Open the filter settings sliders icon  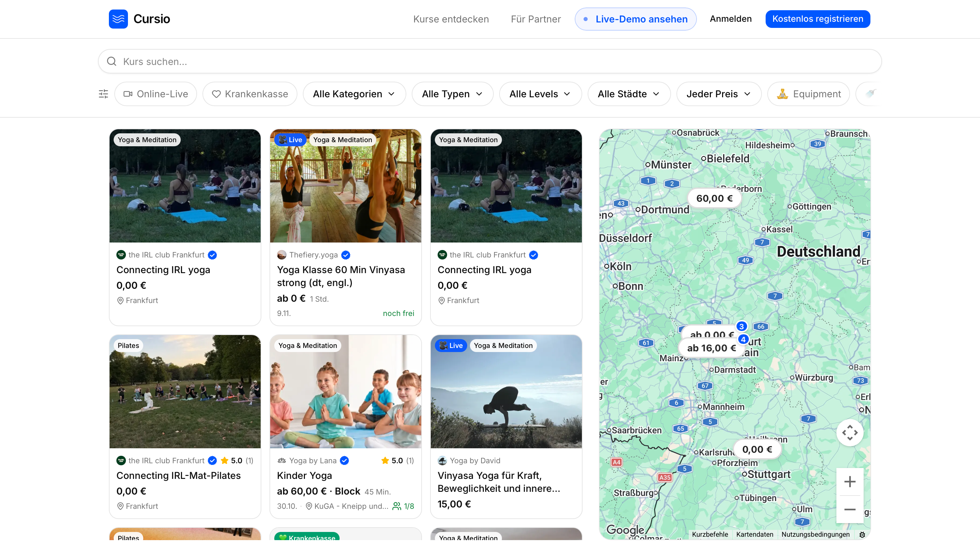(103, 94)
